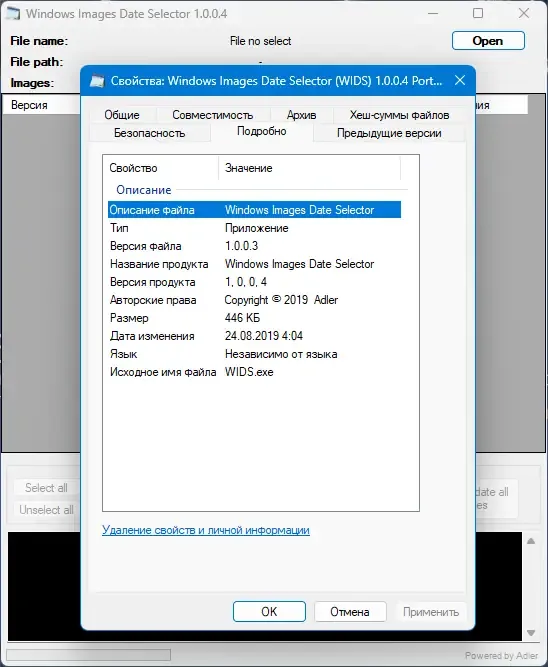Click the Свойство column header
The image size is (548, 667).
[x=161, y=168]
